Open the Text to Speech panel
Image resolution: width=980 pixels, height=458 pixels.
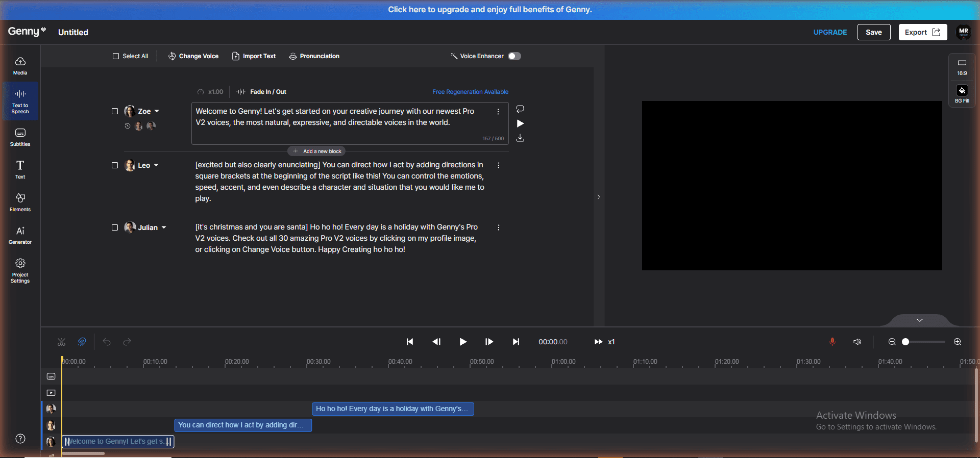tap(20, 101)
